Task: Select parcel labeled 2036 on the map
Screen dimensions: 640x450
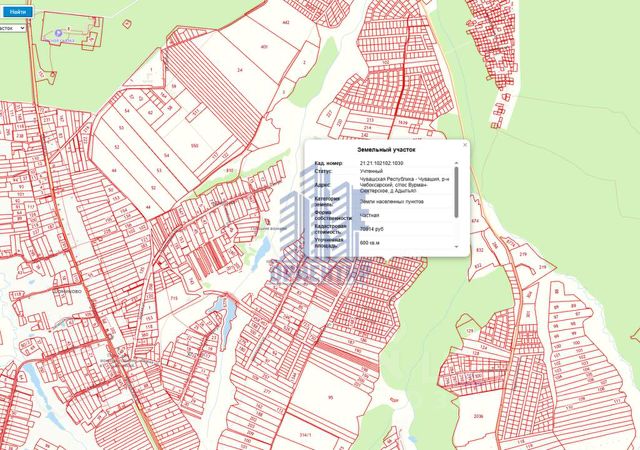Action: (478, 417)
